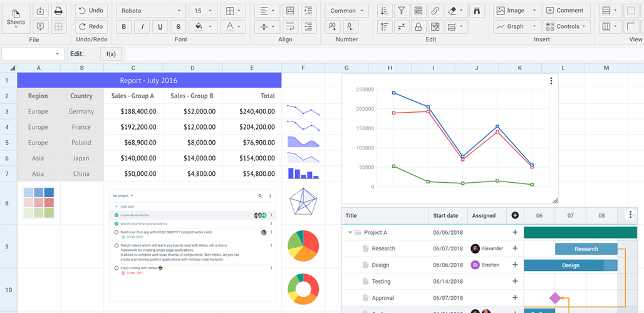Click the Research task bar in Gantt
644x313 pixels.
pyautogui.click(x=586, y=249)
